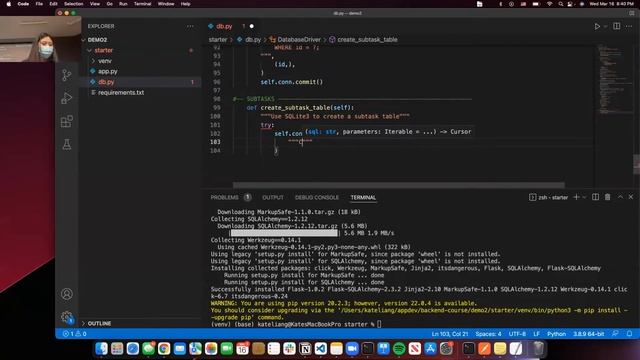Click the date and time in menu bar
This screenshot has height=360, width=640.
(x=611, y=4)
